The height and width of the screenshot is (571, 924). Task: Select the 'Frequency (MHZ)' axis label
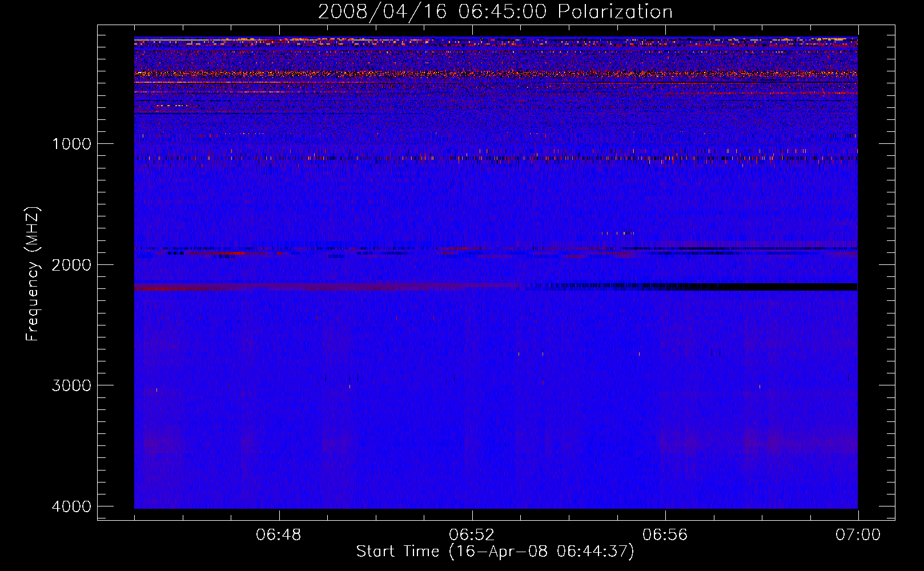pos(33,274)
